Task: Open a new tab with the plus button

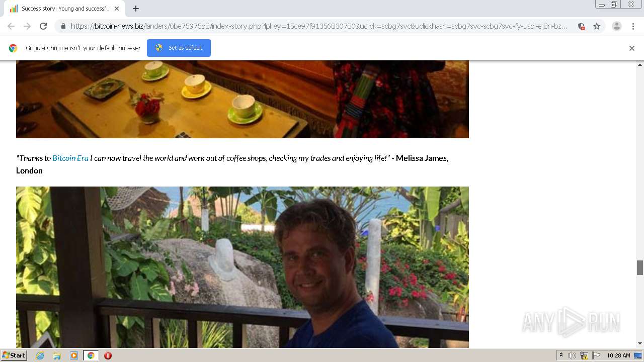Action: 136,9
